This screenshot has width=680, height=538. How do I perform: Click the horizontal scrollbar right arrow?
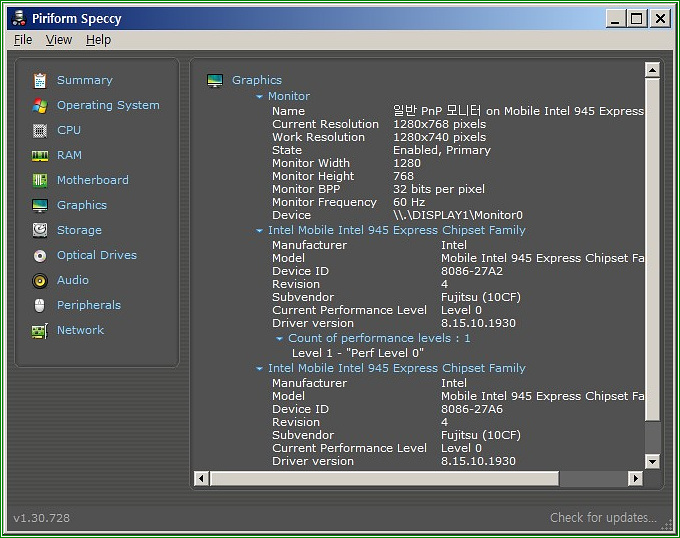click(635, 479)
